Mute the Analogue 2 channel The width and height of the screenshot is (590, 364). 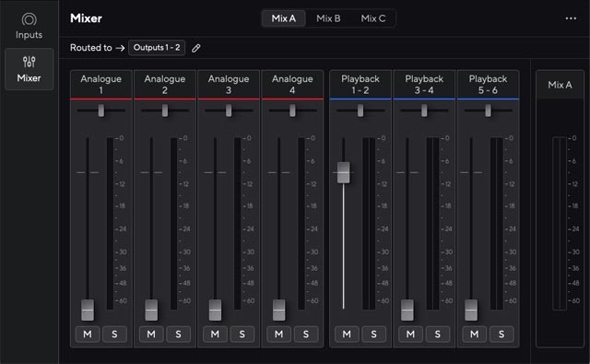pos(151,334)
